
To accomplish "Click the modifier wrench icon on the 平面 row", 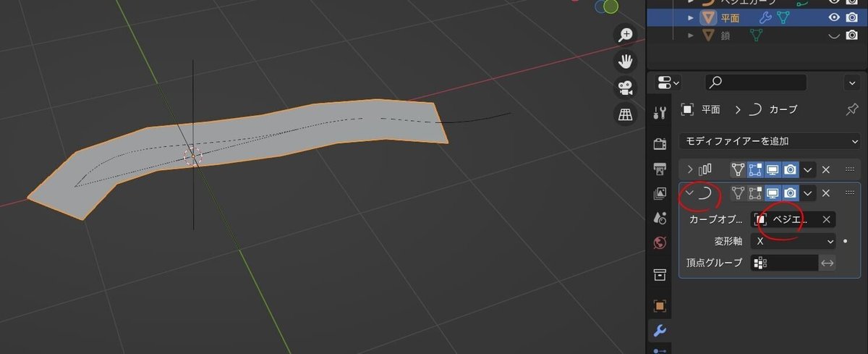I will pyautogui.click(x=766, y=17).
